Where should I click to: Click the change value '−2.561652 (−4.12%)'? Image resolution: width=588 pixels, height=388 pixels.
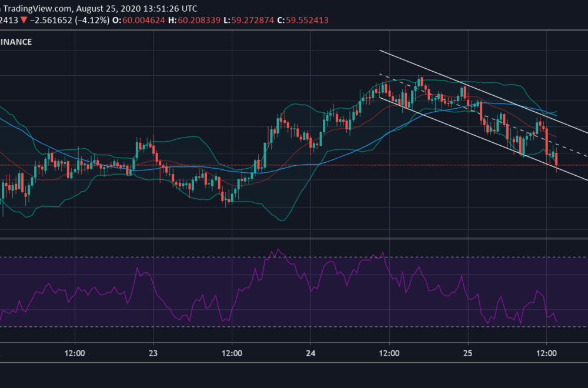pyautogui.click(x=70, y=20)
